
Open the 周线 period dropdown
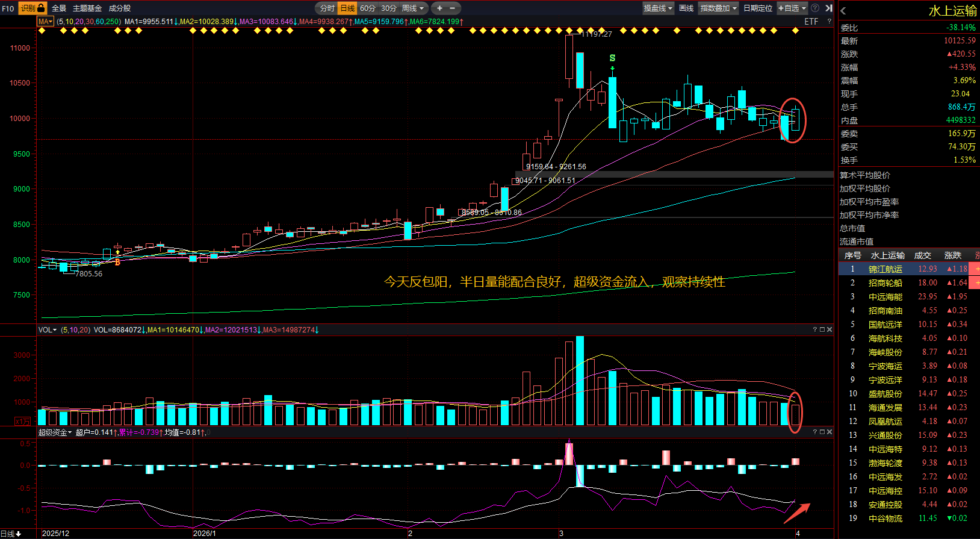413,8
